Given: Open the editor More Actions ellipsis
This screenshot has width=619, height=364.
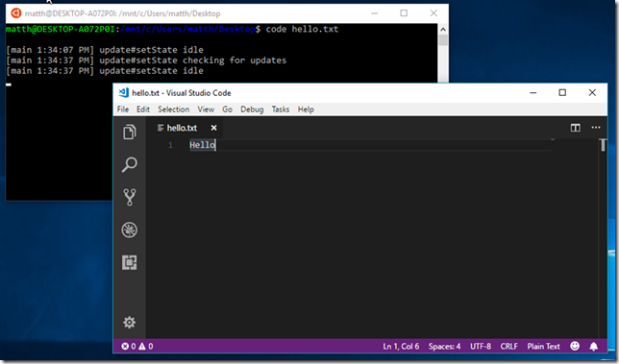Looking at the screenshot, I should [596, 128].
